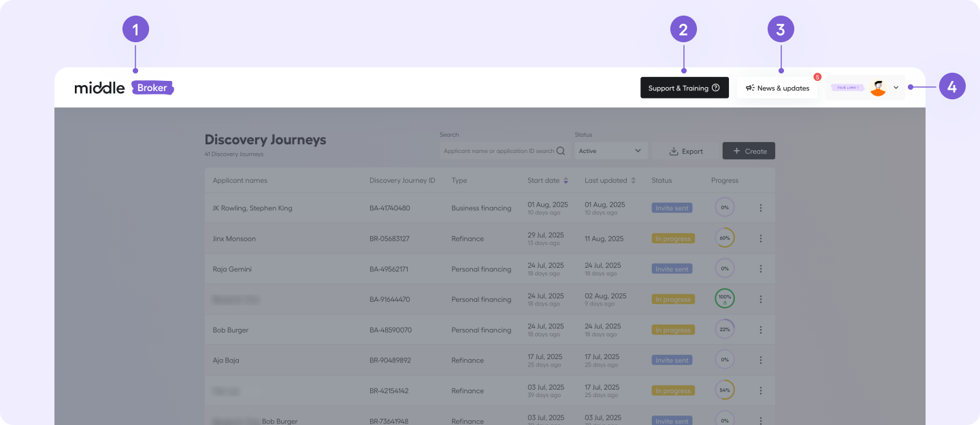Expand the user account menu chevron
The height and width of the screenshot is (425, 980).
(896, 88)
